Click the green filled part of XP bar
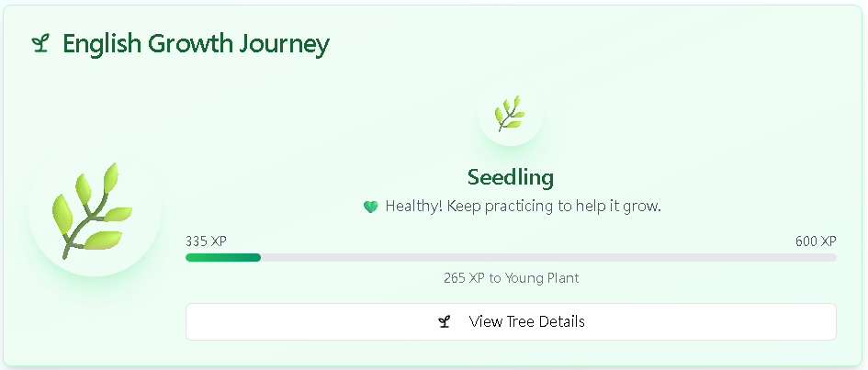Screen dimensions: 868x370 click(222, 257)
